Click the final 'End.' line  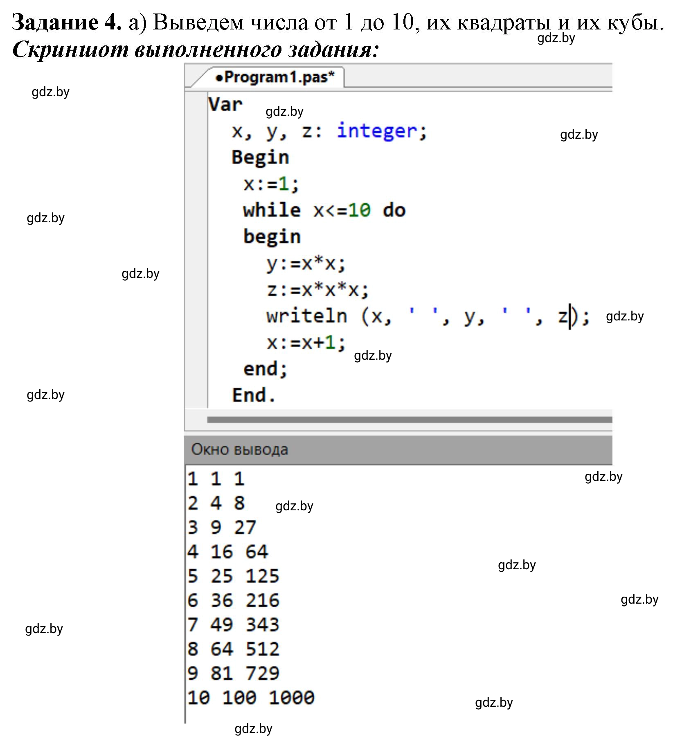click(x=254, y=395)
